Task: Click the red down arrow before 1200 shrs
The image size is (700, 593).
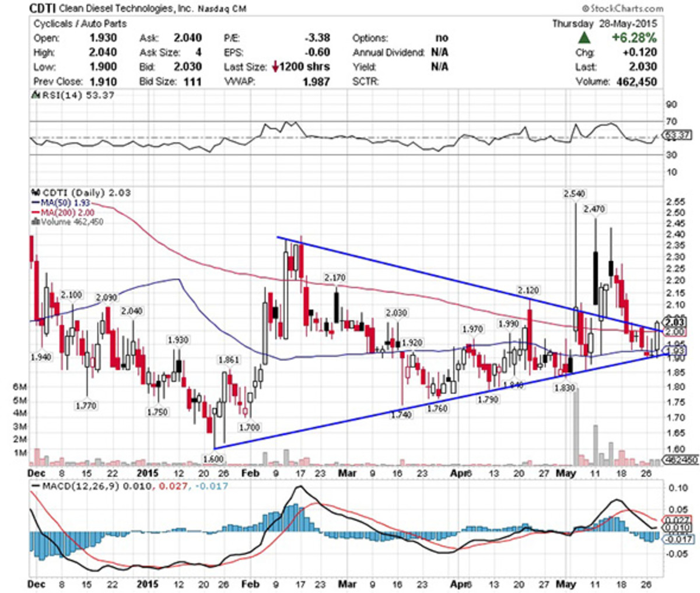Action: click(275, 67)
